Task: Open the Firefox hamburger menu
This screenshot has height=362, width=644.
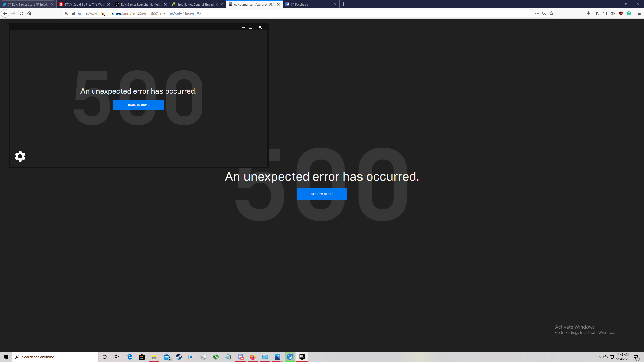Action: coord(639,13)
